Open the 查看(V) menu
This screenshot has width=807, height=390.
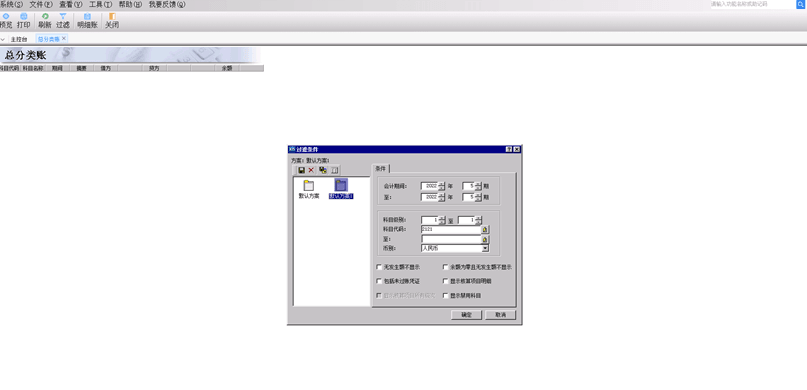(71, 5)
